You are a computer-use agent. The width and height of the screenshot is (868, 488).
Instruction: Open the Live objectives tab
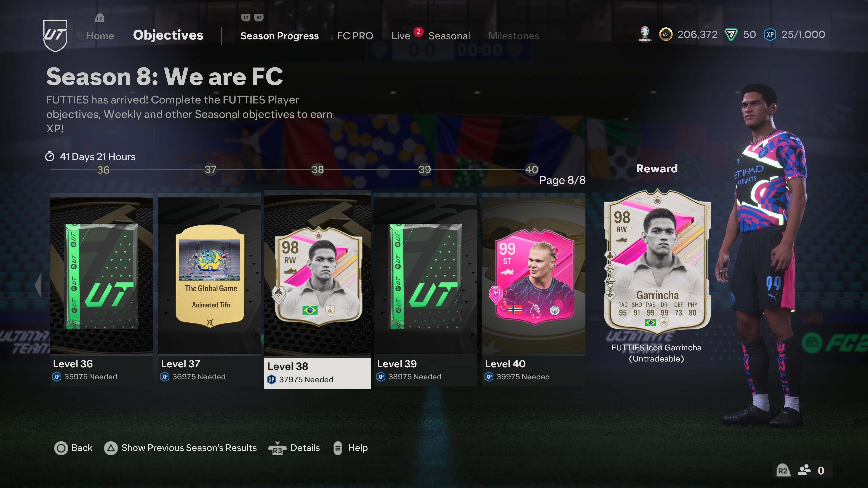pos(401,36)
